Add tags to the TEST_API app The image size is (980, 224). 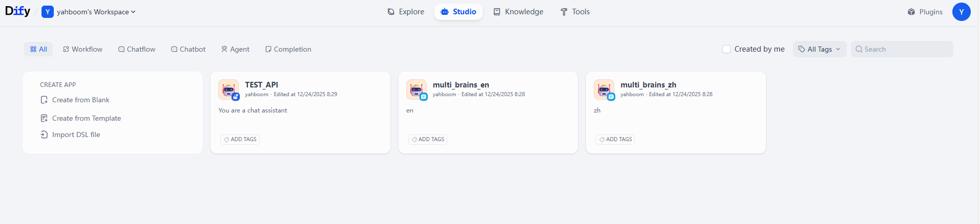pos(240,139)
